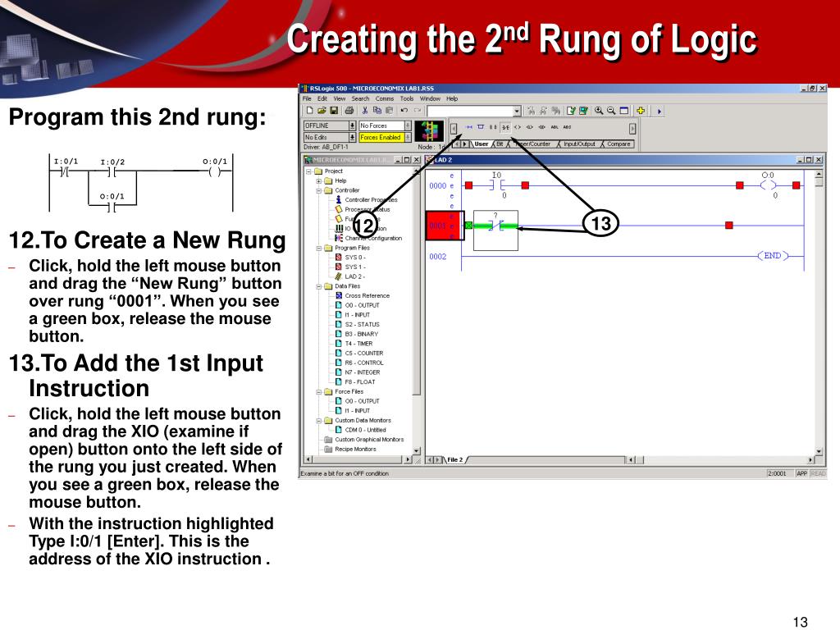Select the New Rung instruction button
The width and height of the screenshot is (840, 630).
[469, 127]
